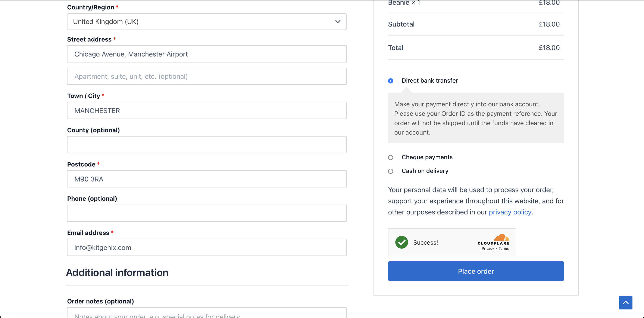Click into the Town / City field

206,110
